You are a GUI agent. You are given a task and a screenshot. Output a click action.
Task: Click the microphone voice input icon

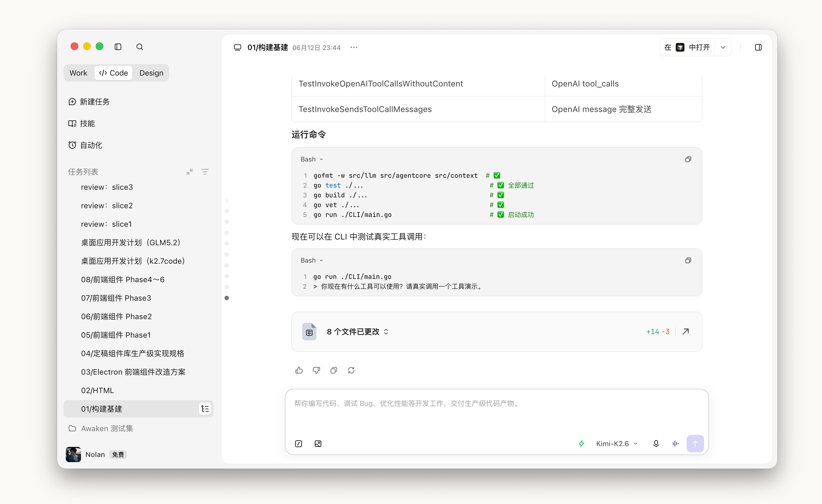(656, 444)
